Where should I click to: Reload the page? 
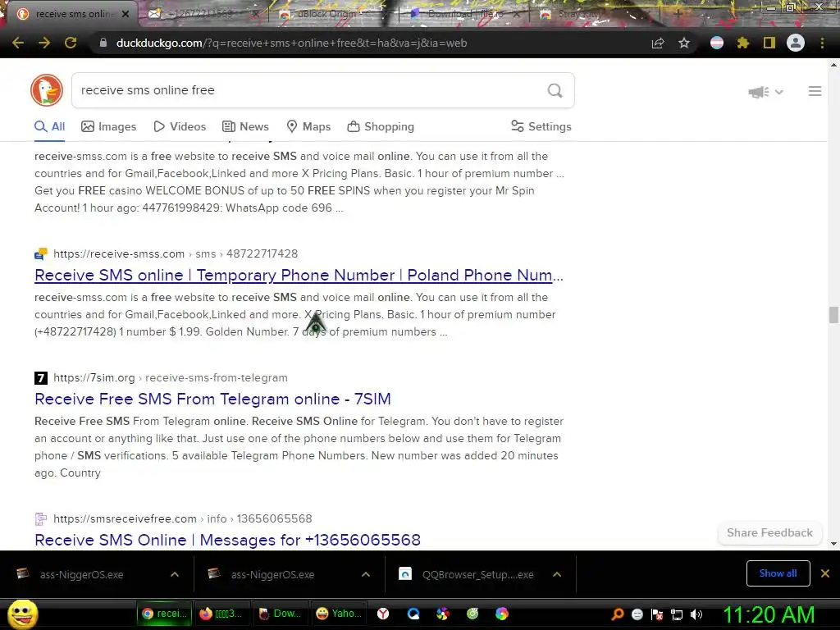point(71,43)
